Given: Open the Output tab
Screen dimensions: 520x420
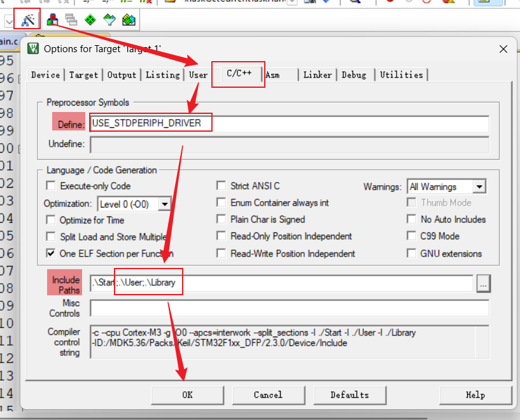Looking at the screenshot, I should point(122,75).
